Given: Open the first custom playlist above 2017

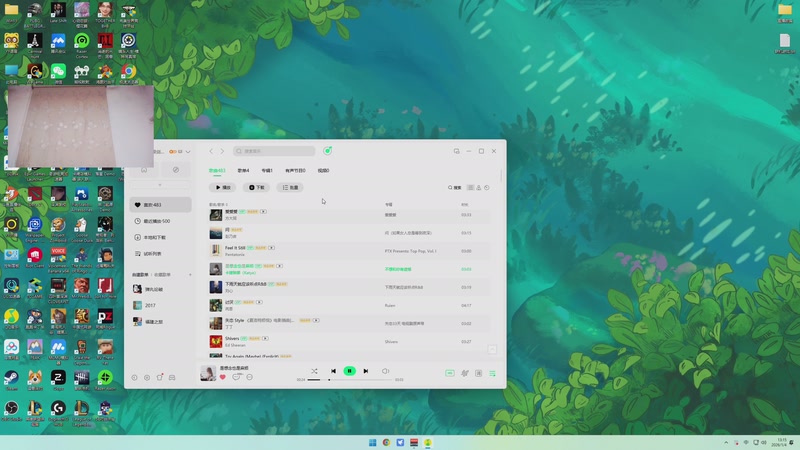Looking at the screenshot, I should (x=160, y=289).
